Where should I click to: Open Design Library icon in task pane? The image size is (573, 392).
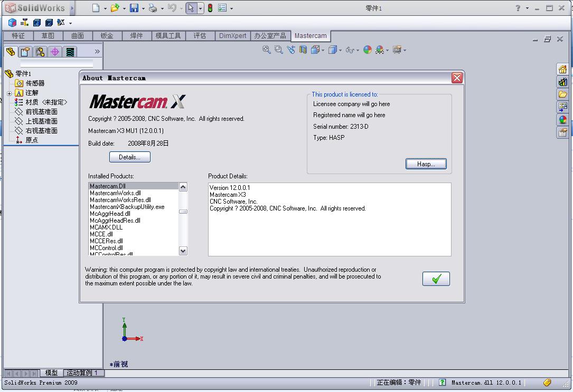(x=563, y=82)
